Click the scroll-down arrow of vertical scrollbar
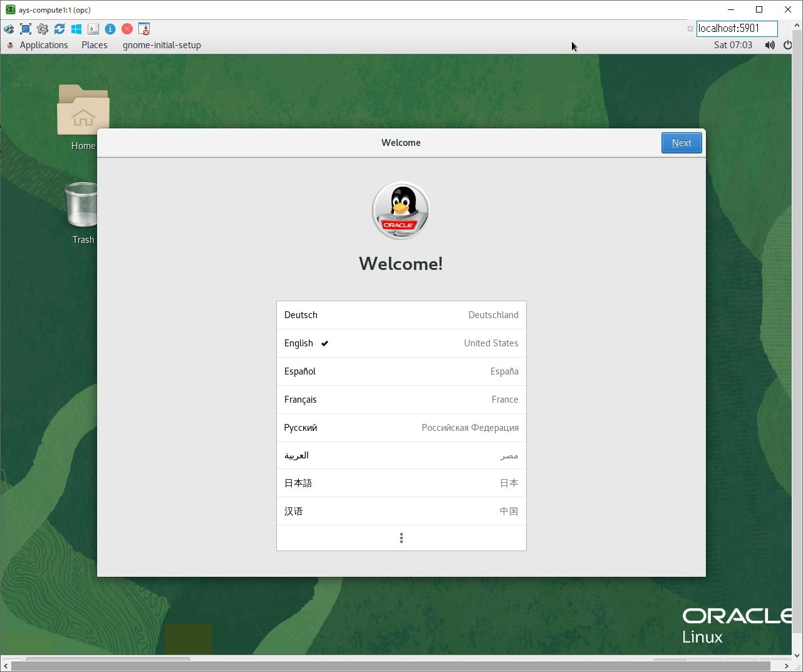Image resolution: width=803 pixels, height=672 pixels. click(797, 656)
